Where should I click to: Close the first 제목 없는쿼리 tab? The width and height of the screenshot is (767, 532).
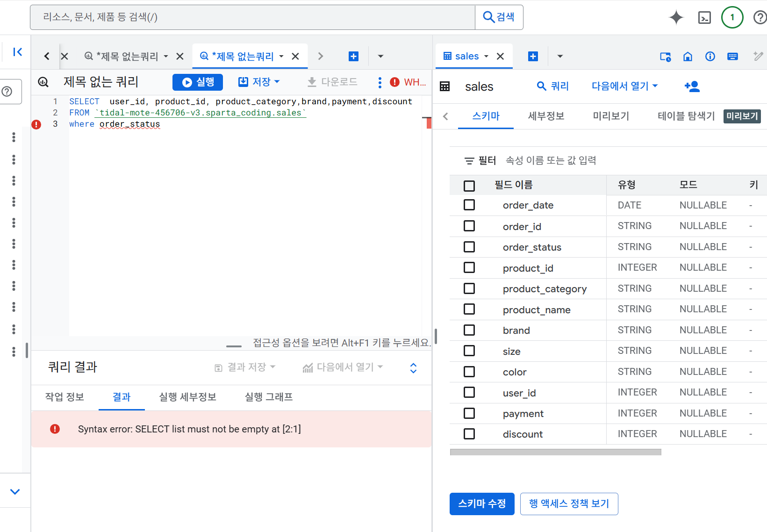pyautogui.click(x=180, y=56)
